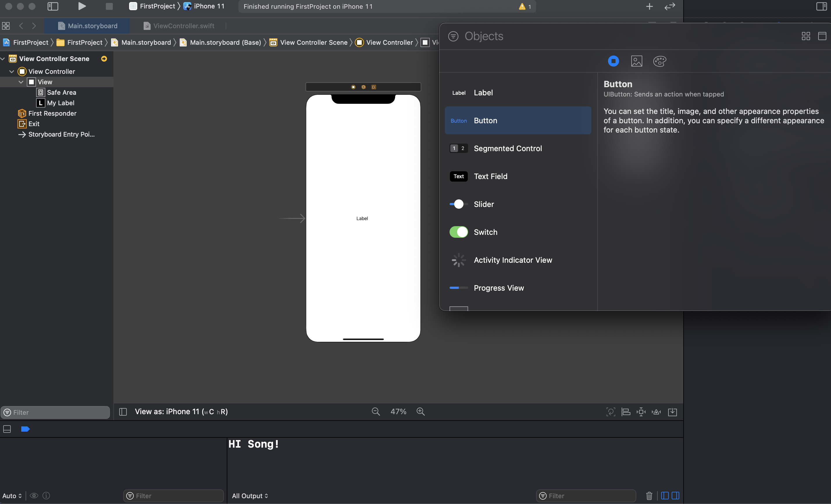Open the Color palette library tab

pyautogui.click(x=659, y=61)
